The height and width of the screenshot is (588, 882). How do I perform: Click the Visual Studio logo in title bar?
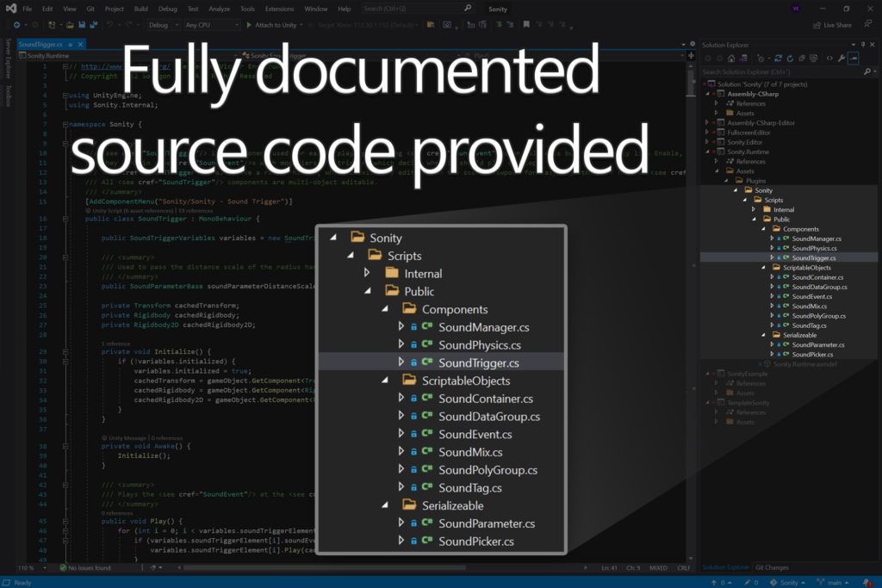tap(10, 9)
